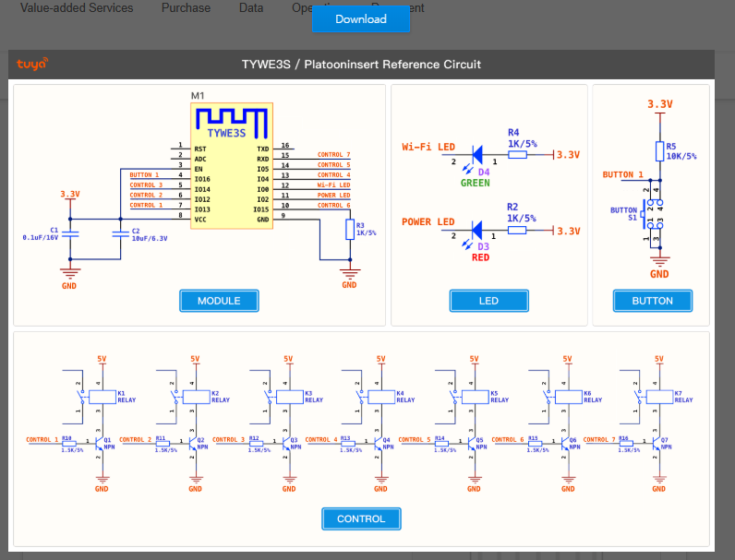Click the K1 relay symbol
The width and height of the screenshot is (735, 560).
click(x=102, y=397)
